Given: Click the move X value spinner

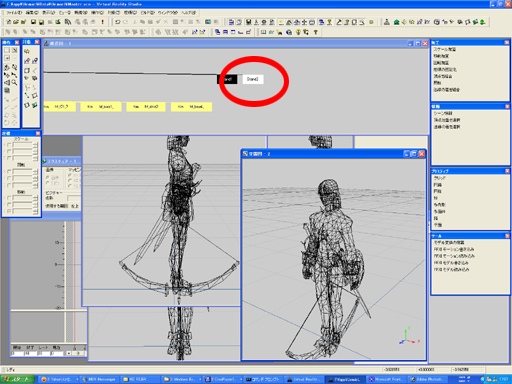Looking at the screenshot, I should (35, 198).
